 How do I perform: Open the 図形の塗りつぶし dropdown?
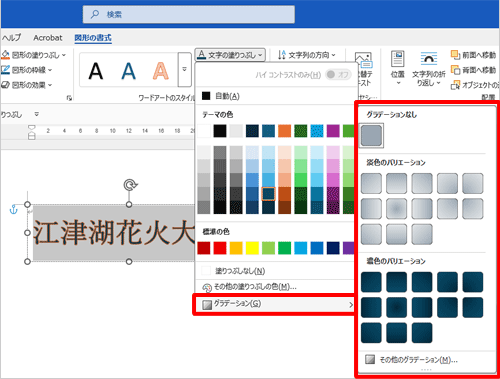(x=34, y=55)
